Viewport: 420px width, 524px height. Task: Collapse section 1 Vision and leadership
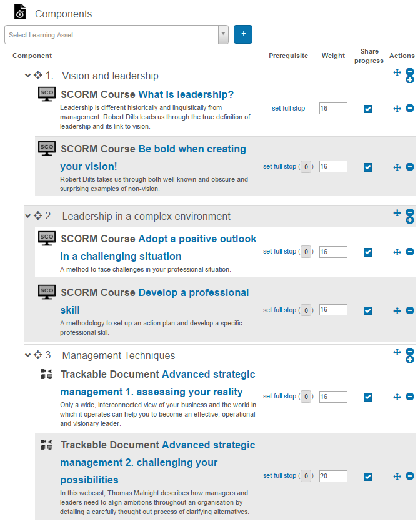coord(27,76)
